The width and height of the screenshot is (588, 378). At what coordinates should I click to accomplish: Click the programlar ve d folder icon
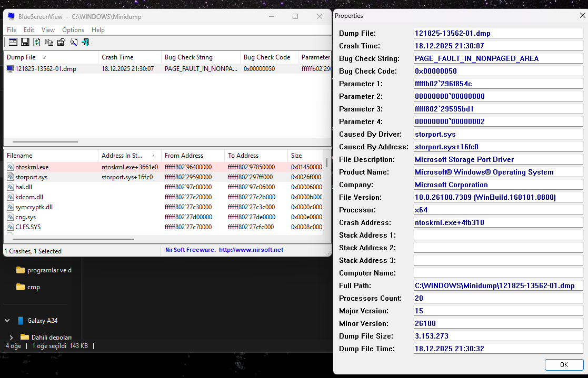click(x=21, y=270)
